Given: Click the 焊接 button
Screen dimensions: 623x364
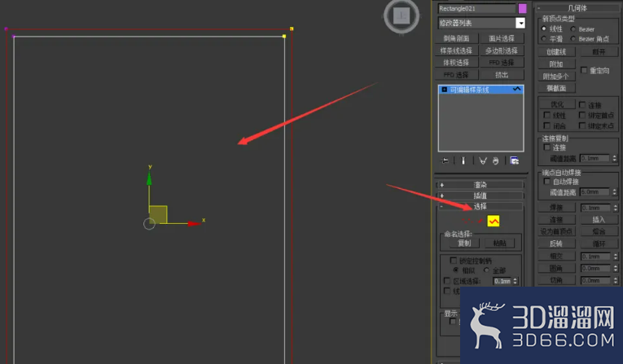Looking at the screenshot, I should (556, 208).
